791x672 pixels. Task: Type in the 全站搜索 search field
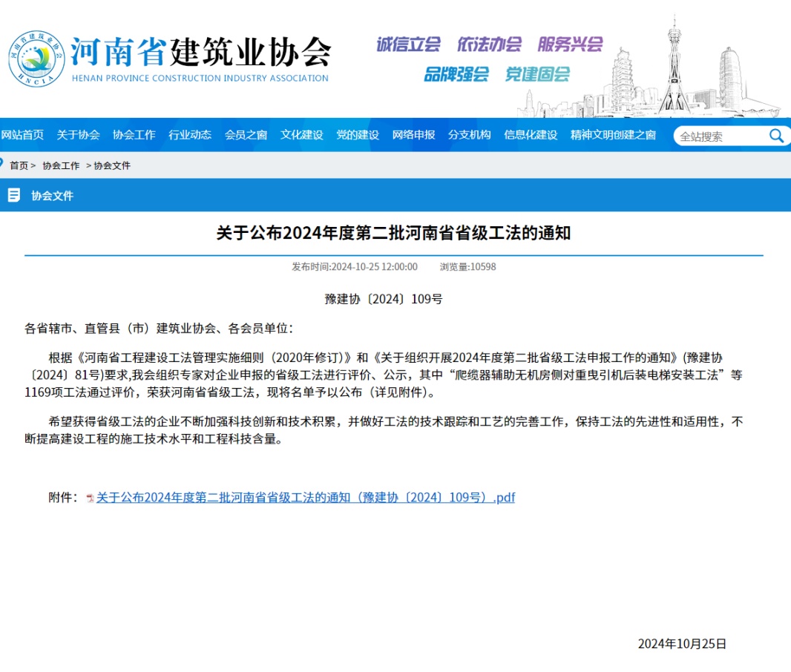[x=718, y=136]
